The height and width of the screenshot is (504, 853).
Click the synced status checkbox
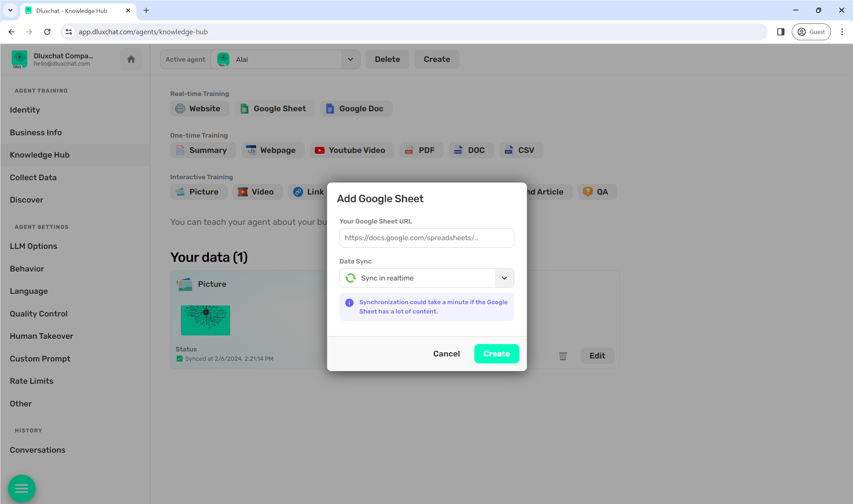pyautogui.click(x=180, y=359)
